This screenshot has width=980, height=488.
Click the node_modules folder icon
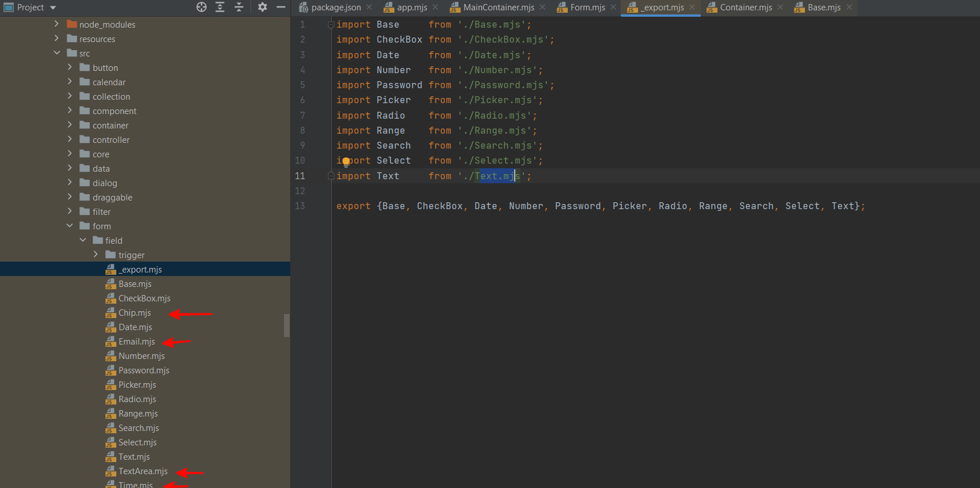coord(72,24)
